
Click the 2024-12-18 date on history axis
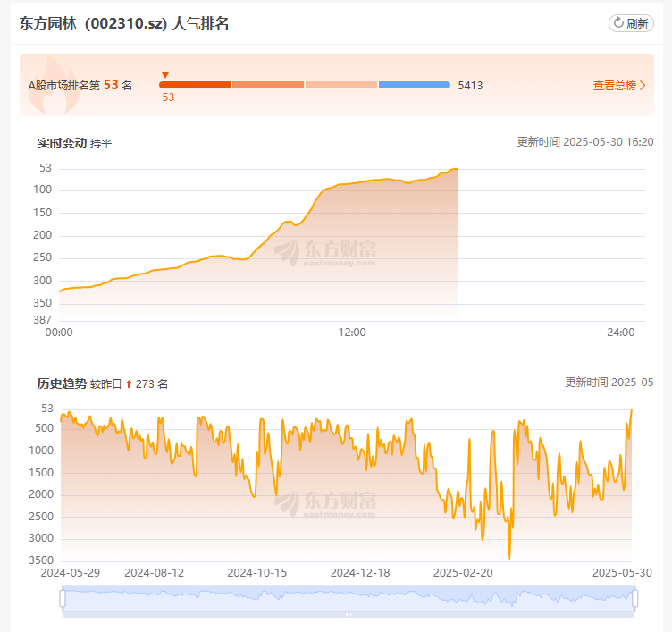click(360, 573)
